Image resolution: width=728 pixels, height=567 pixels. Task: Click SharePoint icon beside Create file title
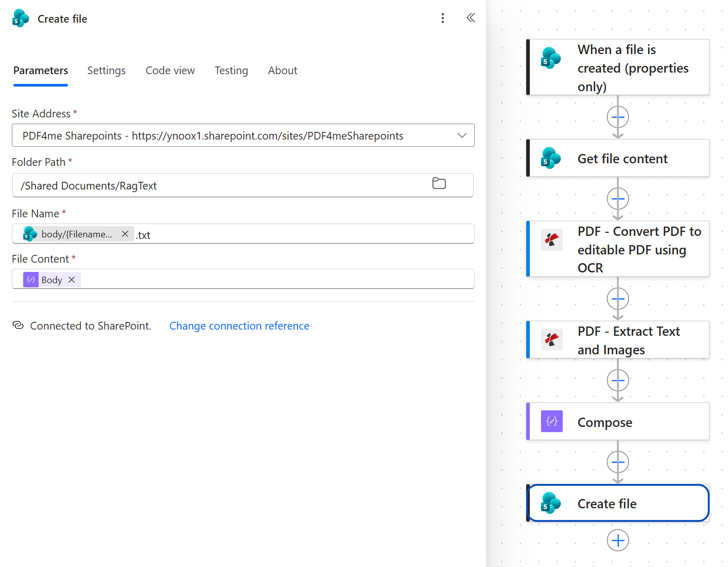click(21, 19)
